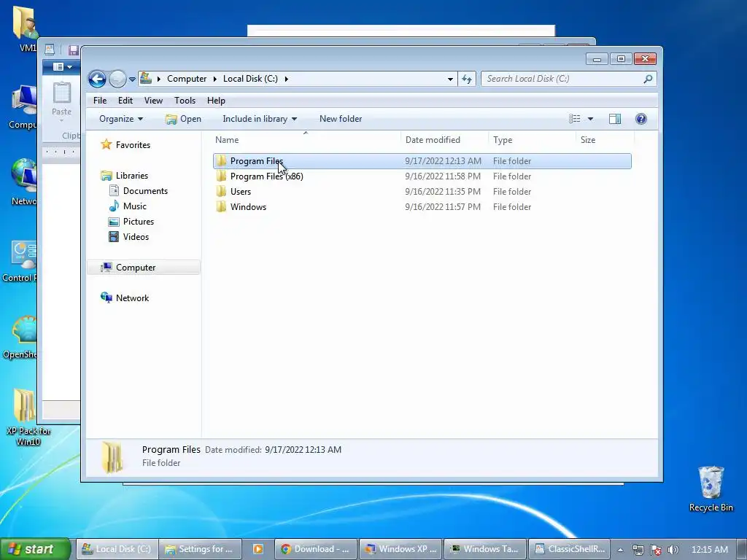Click Computer in the address breadcrumb
This screenshot has height=560, width=747.
click(187, 79)
